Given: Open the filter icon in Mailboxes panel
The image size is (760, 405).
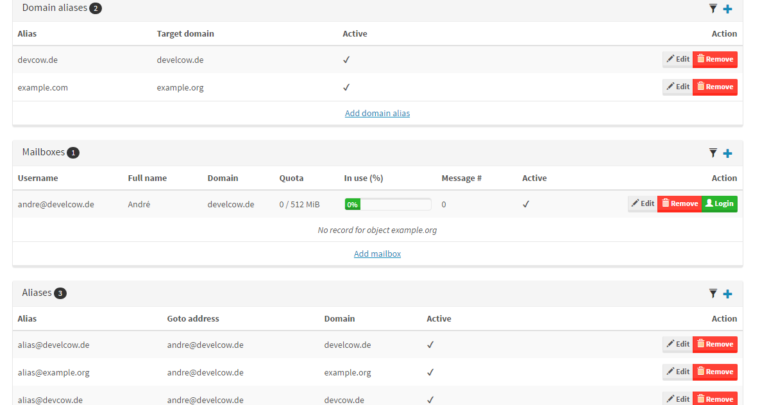Looking at the screenshot, I should click(x=713, y=153).
